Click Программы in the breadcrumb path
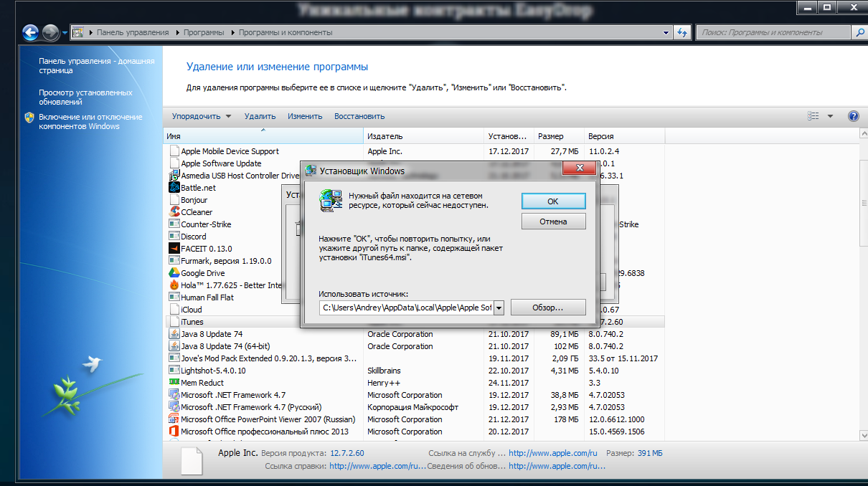Image resolution: width=868 pixels, height=486 pixels. (x=202, y=32)
